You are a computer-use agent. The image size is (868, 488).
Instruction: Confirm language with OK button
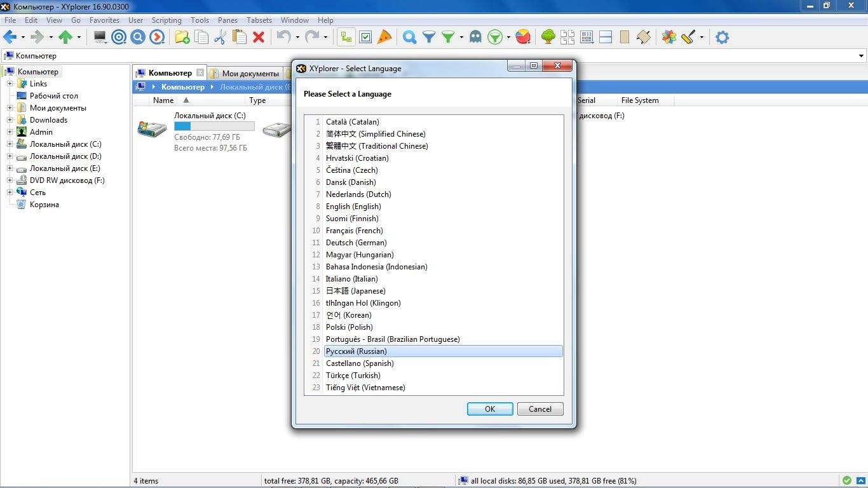(x=490, y=409)
